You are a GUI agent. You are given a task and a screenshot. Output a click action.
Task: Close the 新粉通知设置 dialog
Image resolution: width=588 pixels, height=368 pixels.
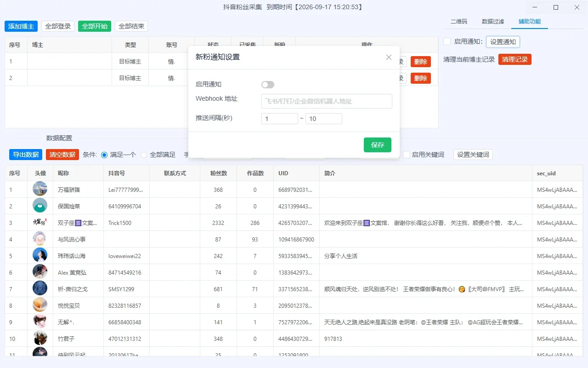pos(389,57)
